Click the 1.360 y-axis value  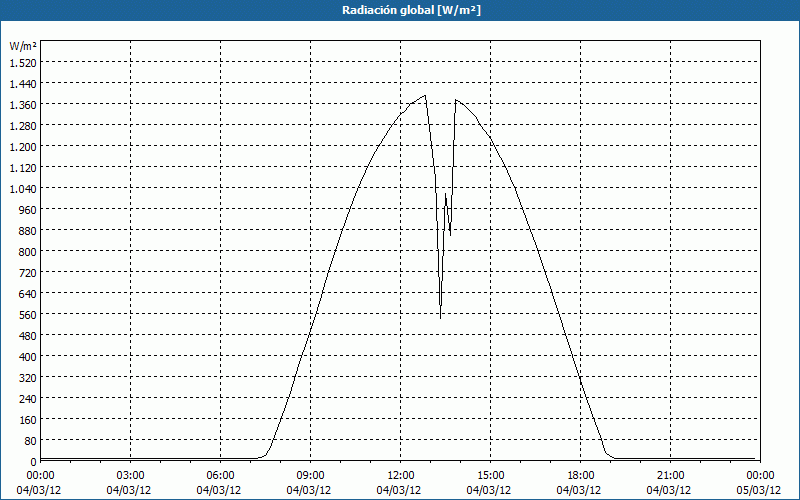click(x=23, y=105)
